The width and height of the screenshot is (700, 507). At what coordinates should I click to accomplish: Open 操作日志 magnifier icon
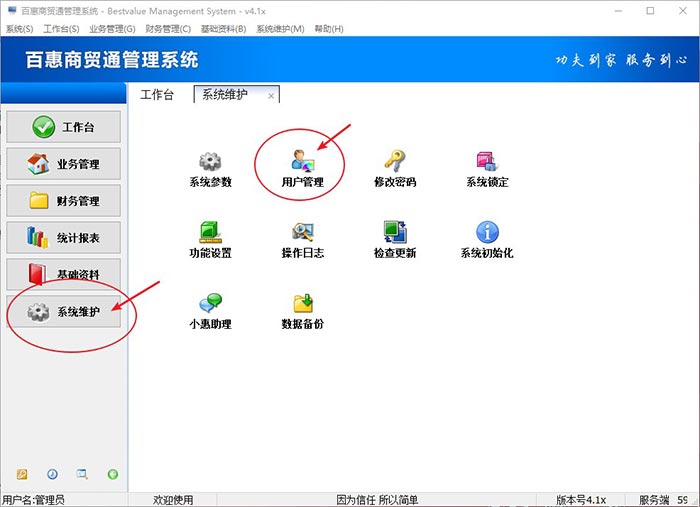pos(303,232)
